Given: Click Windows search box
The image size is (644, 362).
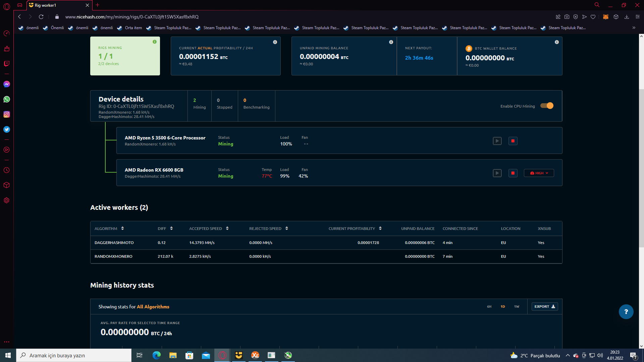Looking at the screenshot, I should coord(74,355).
